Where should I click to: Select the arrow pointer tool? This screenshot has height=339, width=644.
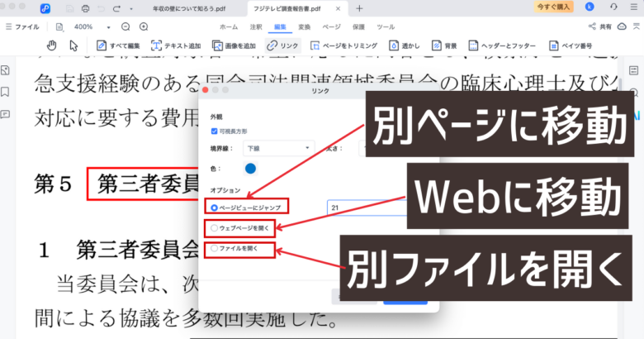tap(73, 45)
